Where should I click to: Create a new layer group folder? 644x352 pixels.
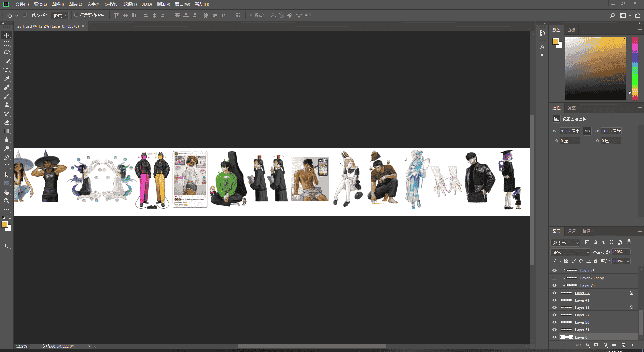point(614,345)
